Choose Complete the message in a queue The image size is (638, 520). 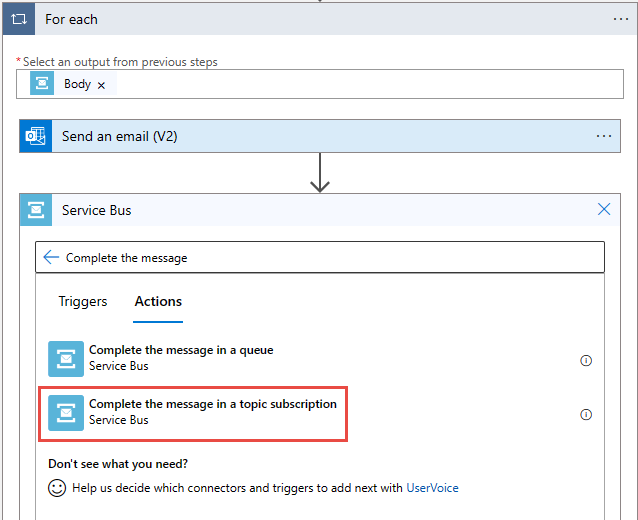point(181,357)
